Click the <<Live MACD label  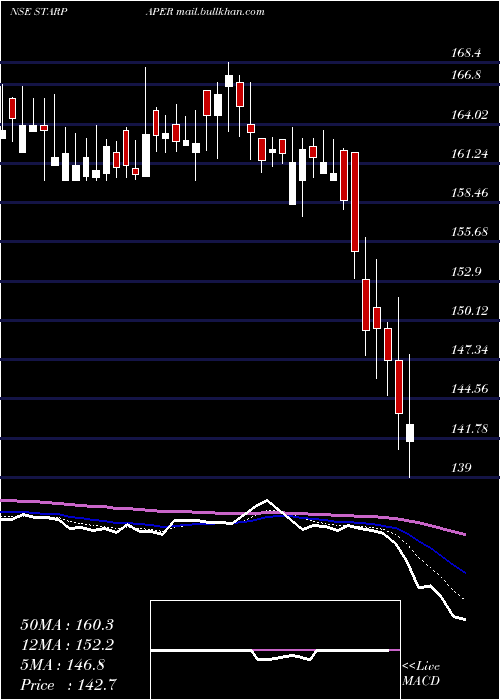421,674
